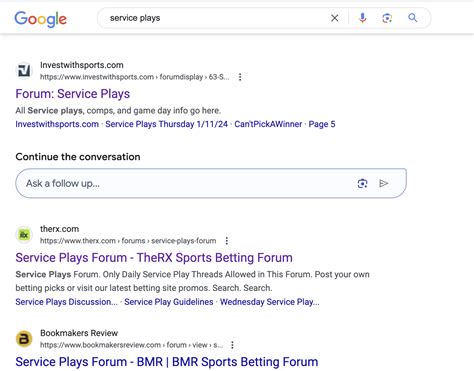Open the 'Can'tPickAWinner' sitelink

[x=268, y=124]
